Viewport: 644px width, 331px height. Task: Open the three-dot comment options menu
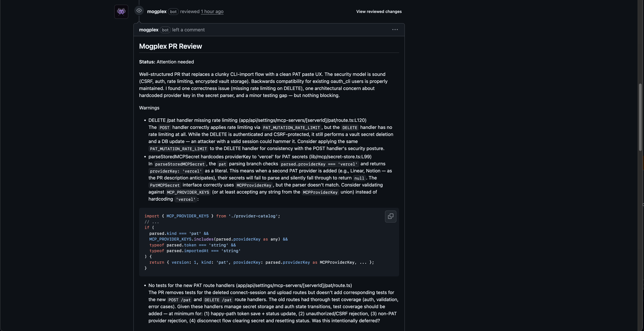[x=395, y=30]
